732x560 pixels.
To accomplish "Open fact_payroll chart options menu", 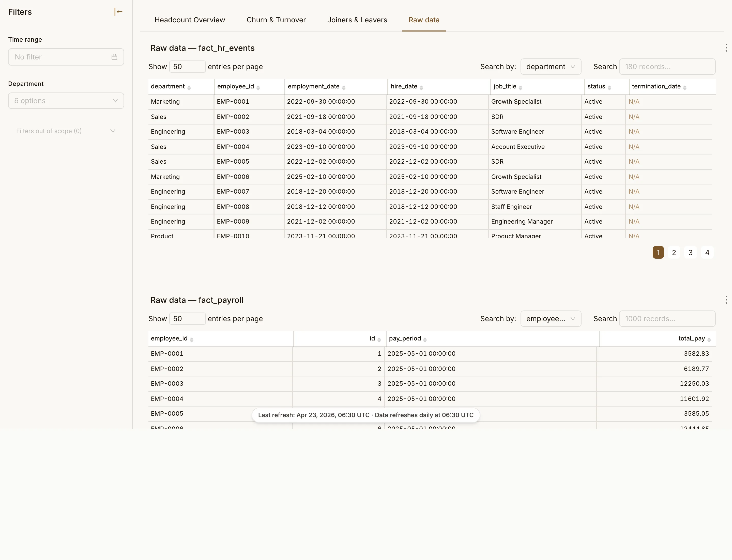I will [726, 300].
